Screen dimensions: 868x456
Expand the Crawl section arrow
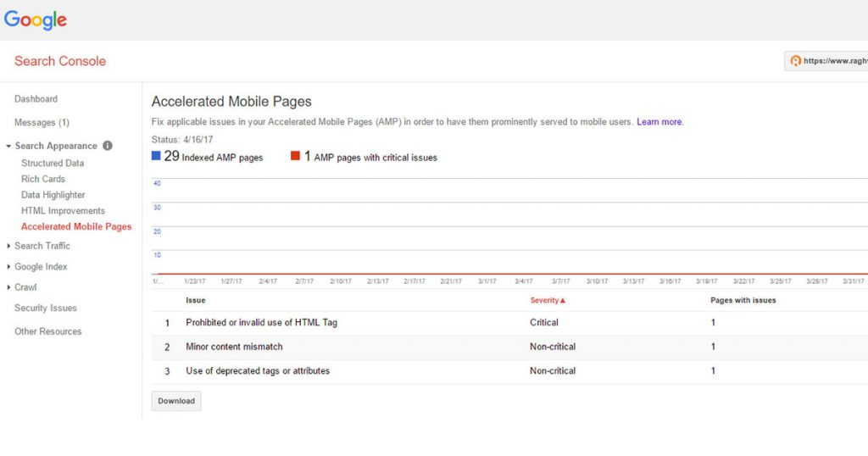(8, 287)
